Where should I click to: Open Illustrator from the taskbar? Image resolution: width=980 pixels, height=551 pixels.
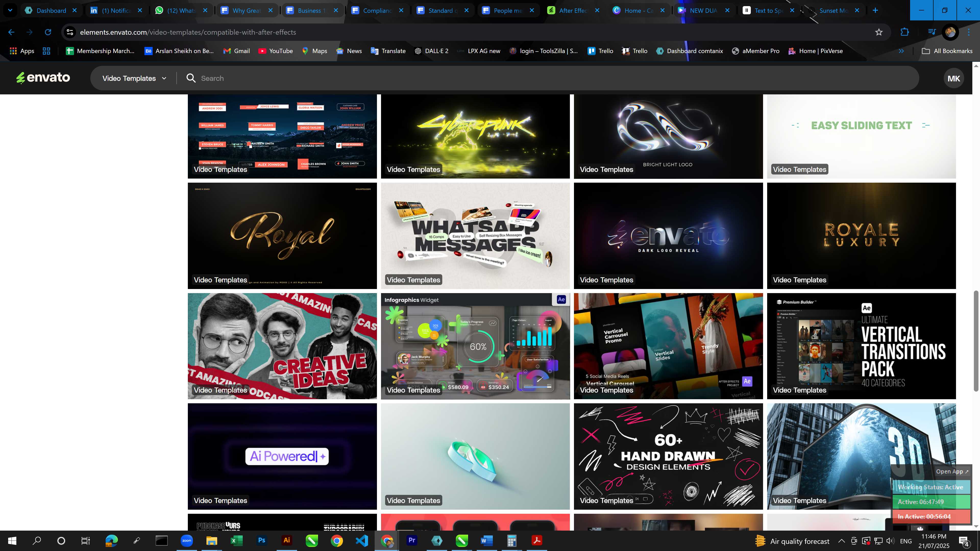click(286, 540)
